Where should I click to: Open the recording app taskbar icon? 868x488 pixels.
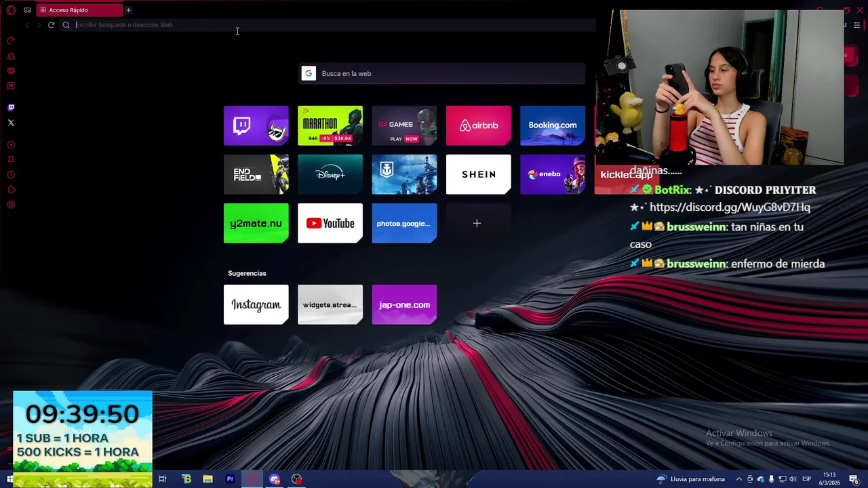[296, 479]
